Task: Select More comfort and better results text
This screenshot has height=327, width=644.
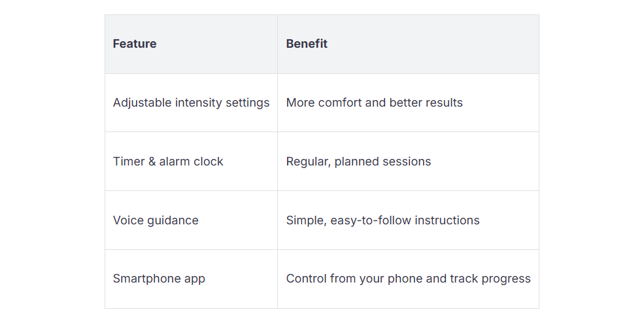Action: pos(374,103)
